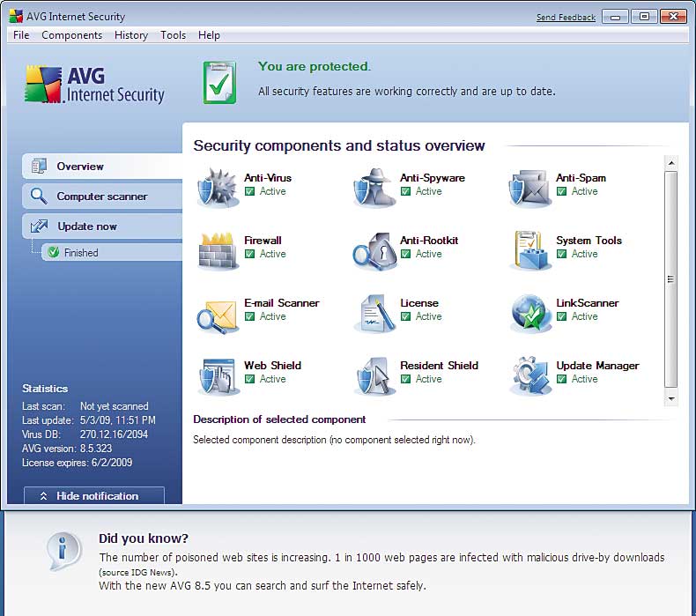The height and width of the screenshot is (616, 696).
Task: Select the Resident Shield icon
Action: click(374, 376)
